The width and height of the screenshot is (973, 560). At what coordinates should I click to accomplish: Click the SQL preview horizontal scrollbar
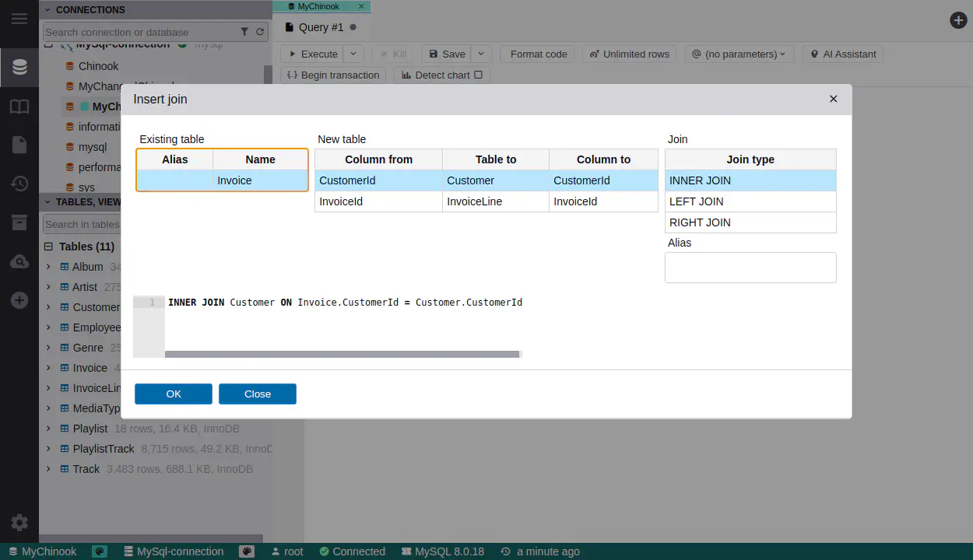coord(342,354)
